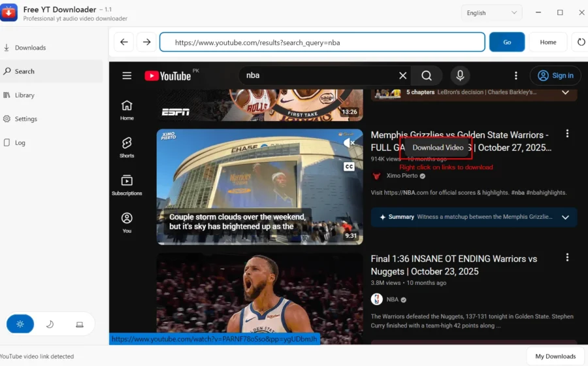Start voice search with microphone icon
Viewport: 588px width, 366px height.
click(460, 76)
